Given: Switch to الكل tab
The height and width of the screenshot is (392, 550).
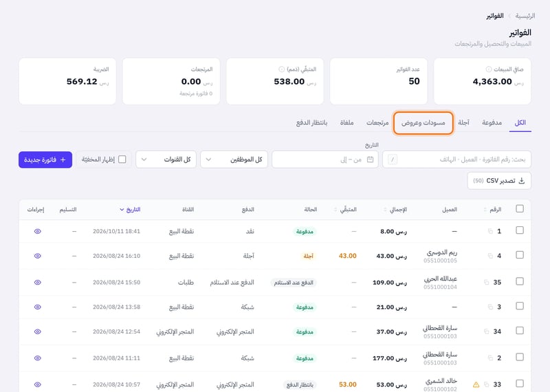Looking at the screenshot, I should (520, 122).
